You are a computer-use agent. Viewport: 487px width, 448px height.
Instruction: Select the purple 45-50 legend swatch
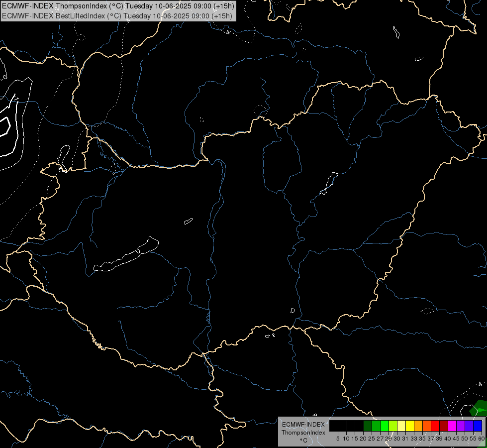[461, 426]
